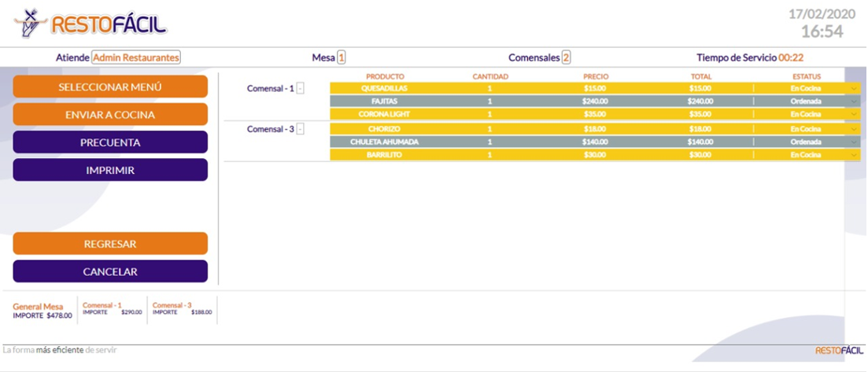The height and width of the screenshot is (372, 868).
Task: Collapse Comensal - 1 order group
Action: 301,89
